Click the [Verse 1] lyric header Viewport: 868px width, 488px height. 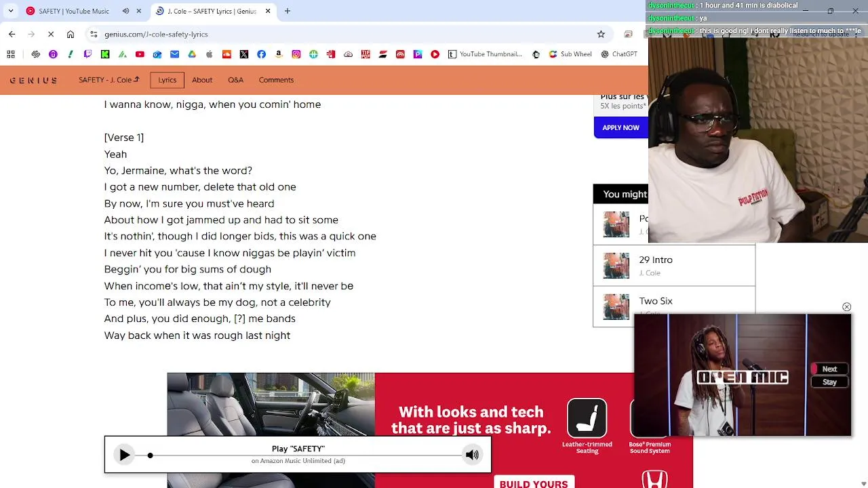click(124, 138)
